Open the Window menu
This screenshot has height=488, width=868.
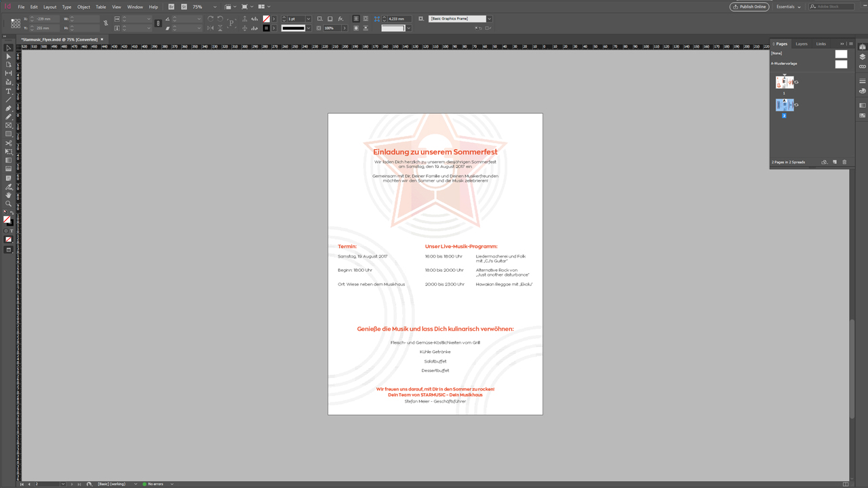pos(135,7)
